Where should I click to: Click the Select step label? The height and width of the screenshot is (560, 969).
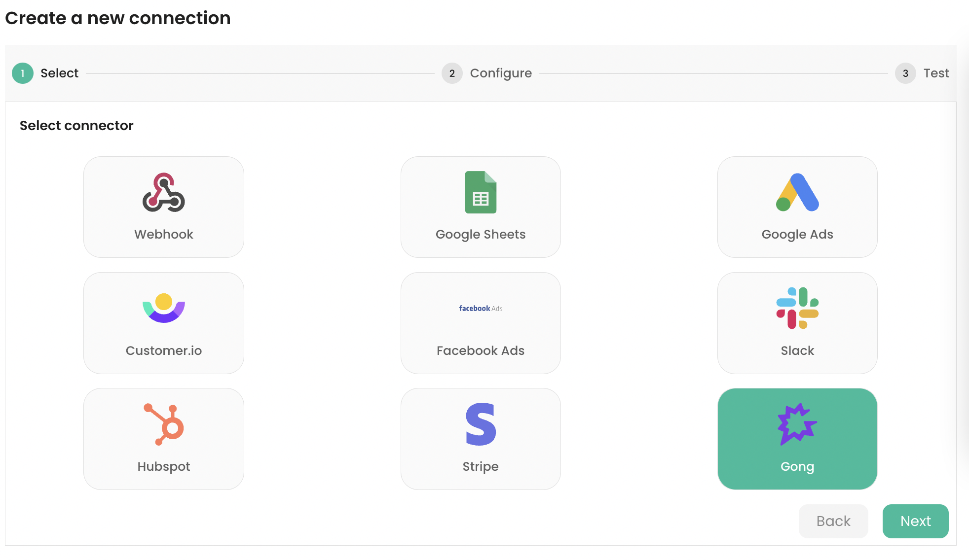tap(59, 73)
